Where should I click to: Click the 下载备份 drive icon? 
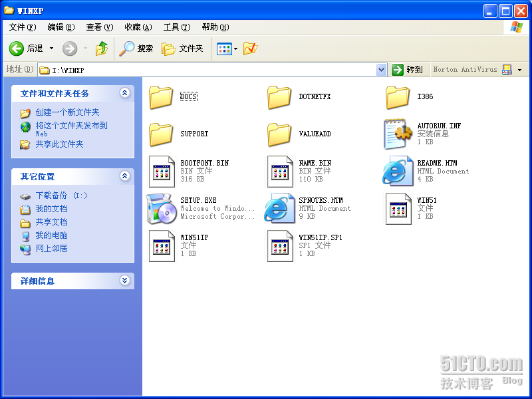pyautogui.click(x=25, y=196)
